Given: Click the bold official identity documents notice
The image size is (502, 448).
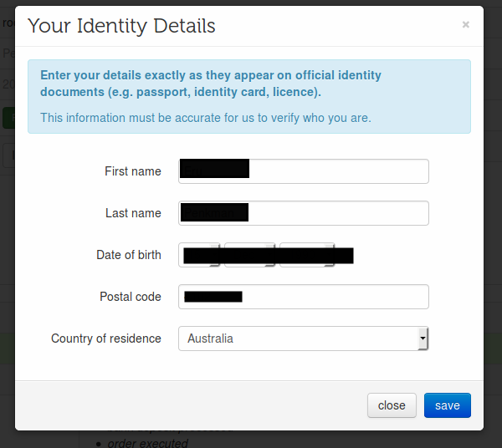Looking at the screenshot, I should tap(211, 84).
